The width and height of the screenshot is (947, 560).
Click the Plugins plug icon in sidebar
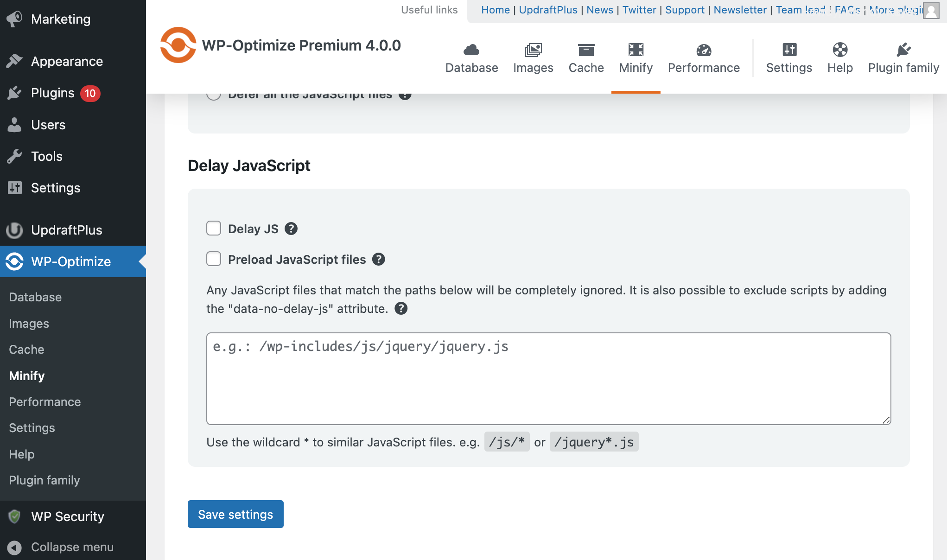pyautogui.click(x=14, y=93)
